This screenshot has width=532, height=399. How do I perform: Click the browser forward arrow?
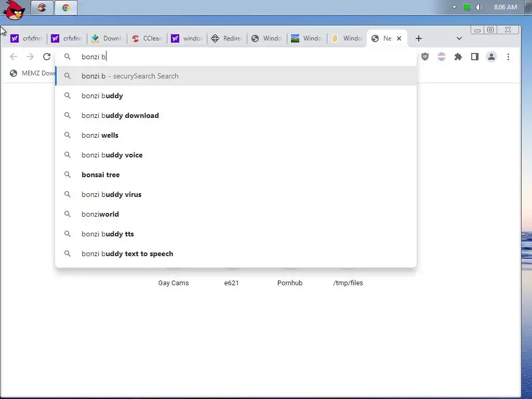pos(30,57)
